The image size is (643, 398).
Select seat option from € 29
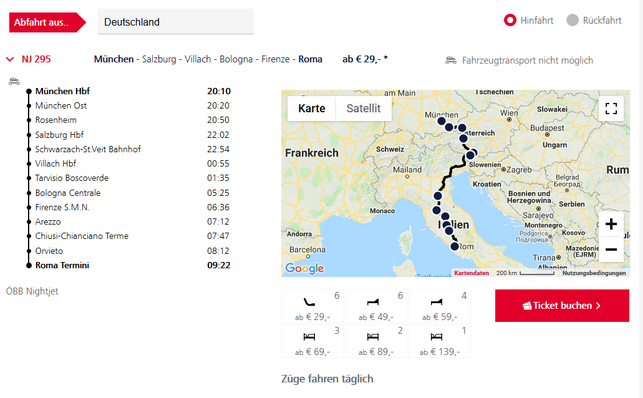point(312,306)
